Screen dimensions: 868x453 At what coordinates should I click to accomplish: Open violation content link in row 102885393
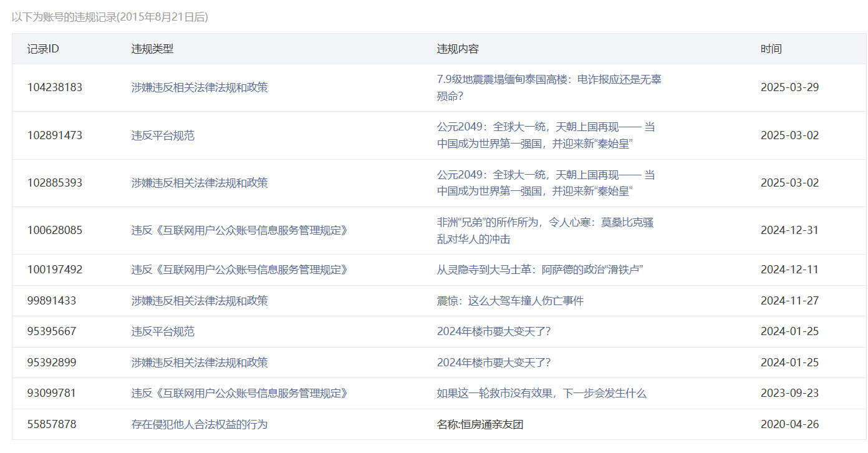(x=546, y=183)
